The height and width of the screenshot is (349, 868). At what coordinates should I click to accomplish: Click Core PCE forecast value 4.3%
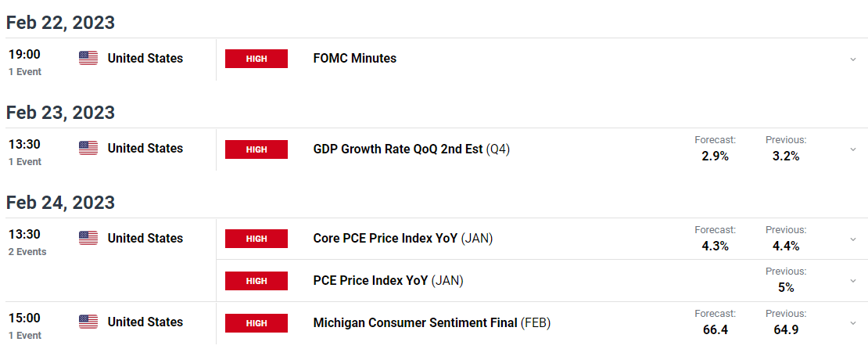click(715, 246)
